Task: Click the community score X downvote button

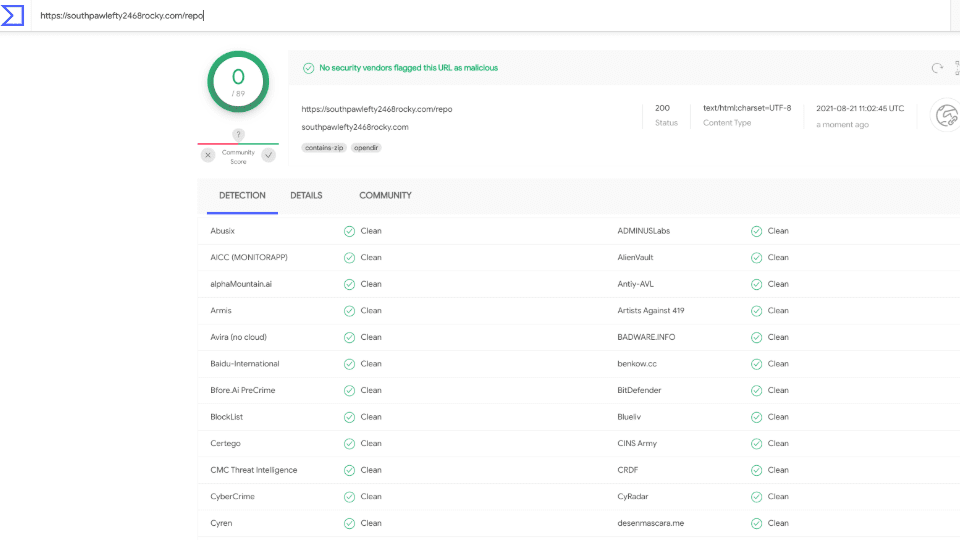Action: click(x=208, y=155)
